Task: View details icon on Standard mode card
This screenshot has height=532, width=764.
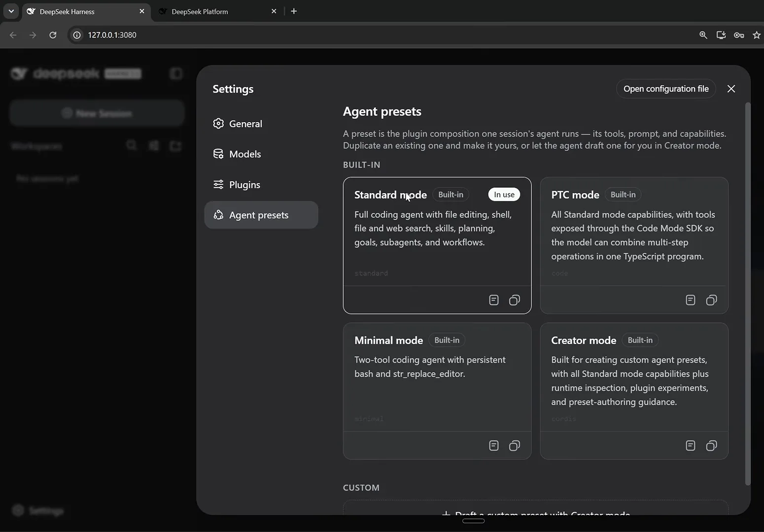Action: tap(494, 300)
